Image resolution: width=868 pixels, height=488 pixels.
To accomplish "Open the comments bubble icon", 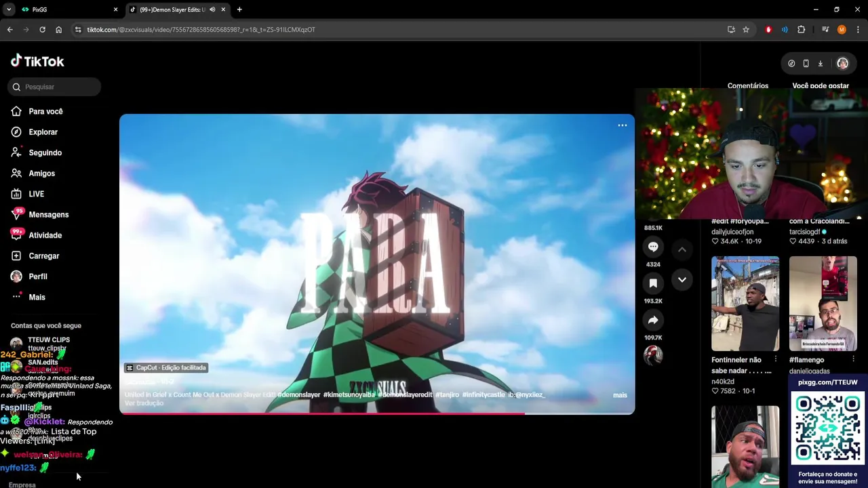I will pos(653,247).
